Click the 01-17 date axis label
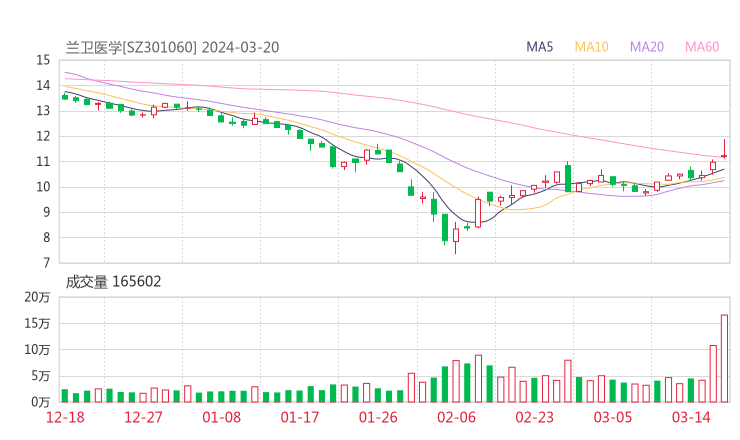 (x=300, y=417)
